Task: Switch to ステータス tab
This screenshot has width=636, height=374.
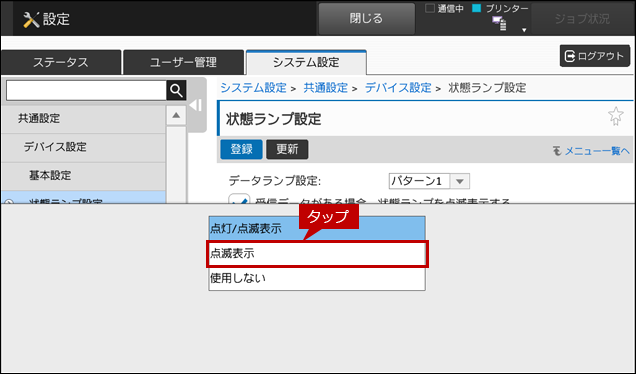Action: tap(61, 62)
